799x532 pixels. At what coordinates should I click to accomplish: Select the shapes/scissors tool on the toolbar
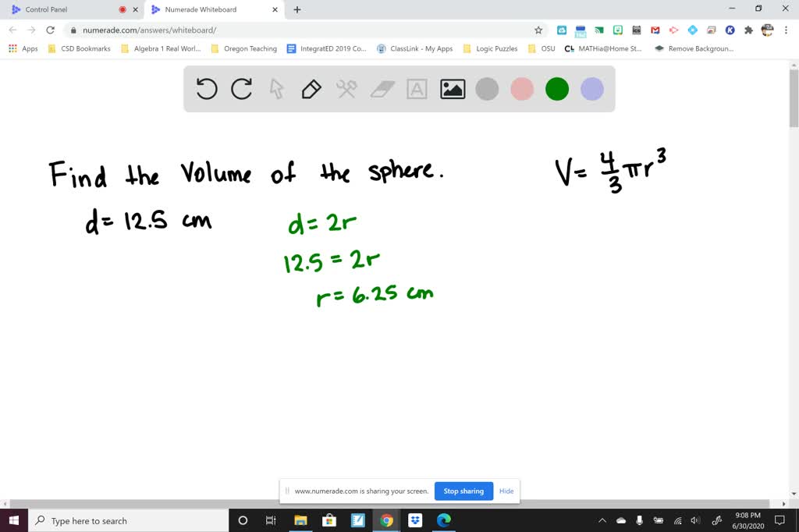tap(346, 89)
